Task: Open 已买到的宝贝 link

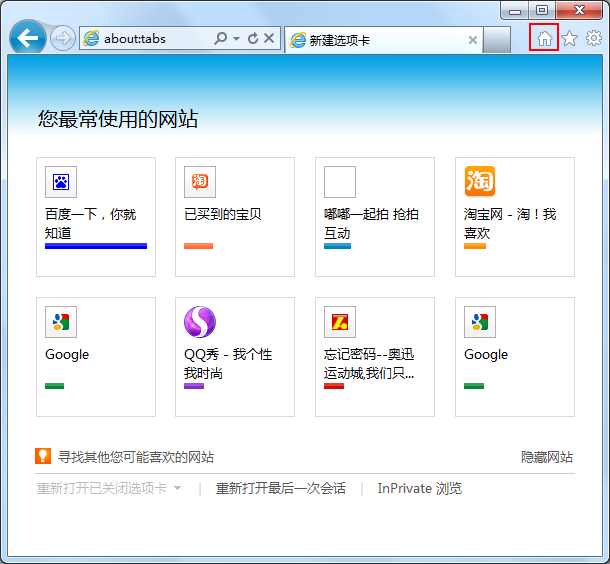Action: tap(223, 214)
